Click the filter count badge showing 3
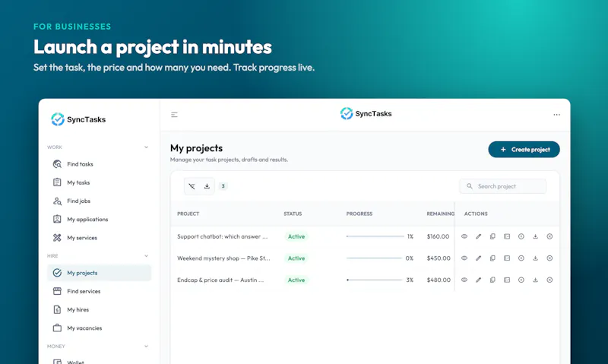Image resolution: width=608 pixels, height=364 pixels. (223, 186)
